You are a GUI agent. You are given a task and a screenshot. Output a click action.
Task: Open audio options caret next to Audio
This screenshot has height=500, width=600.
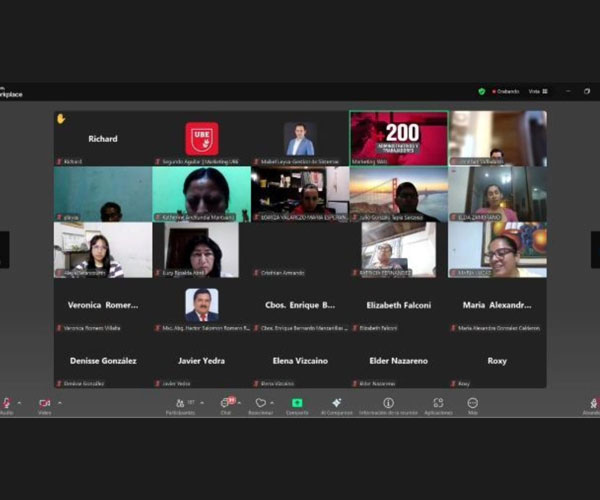pyautogui.click(x=19, y=403)
